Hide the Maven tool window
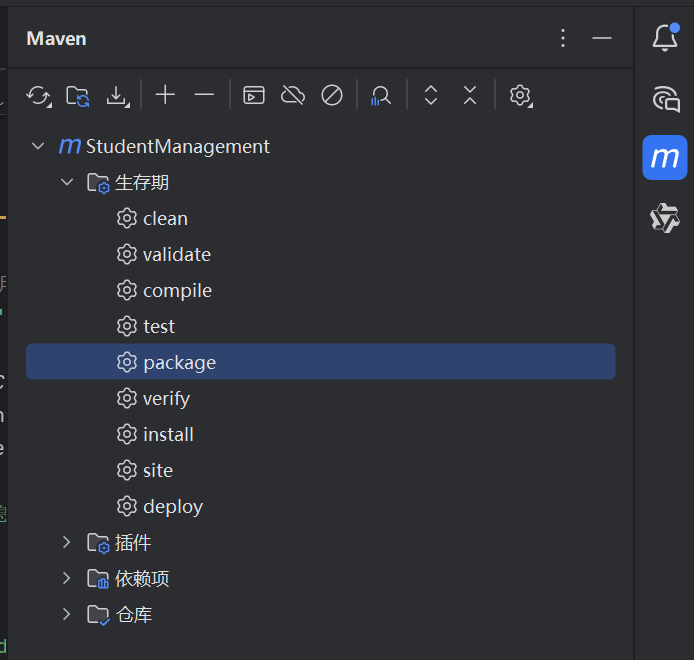 (602, 38)
